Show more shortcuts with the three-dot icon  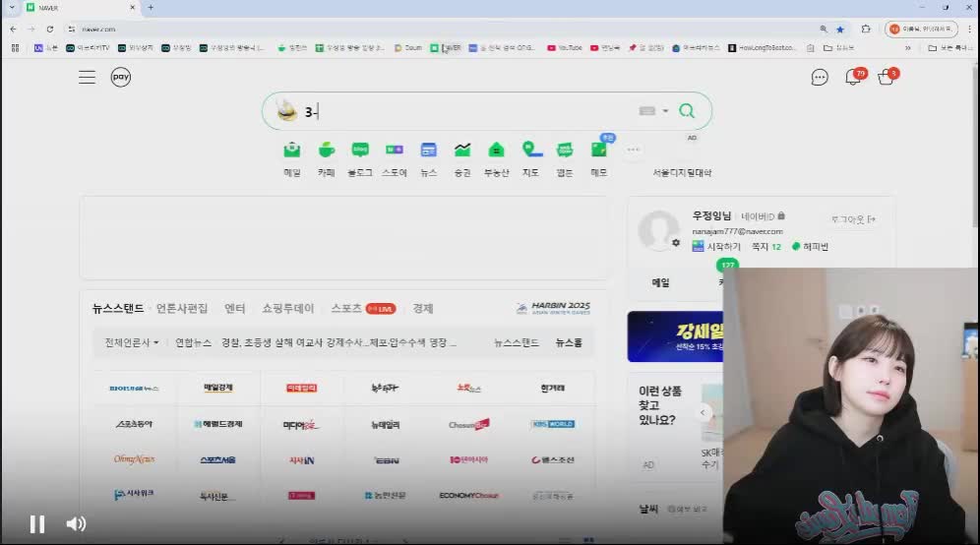pos(633,150)
